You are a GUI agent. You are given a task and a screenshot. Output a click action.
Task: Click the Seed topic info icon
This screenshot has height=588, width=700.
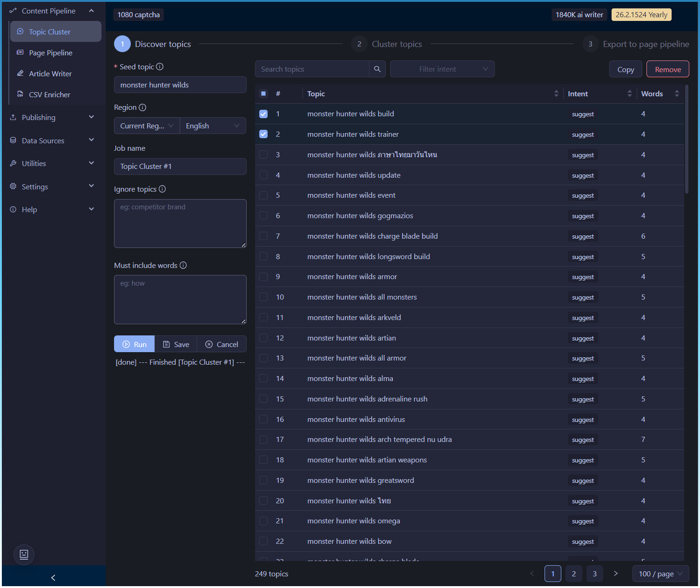[x=160, y=67]
